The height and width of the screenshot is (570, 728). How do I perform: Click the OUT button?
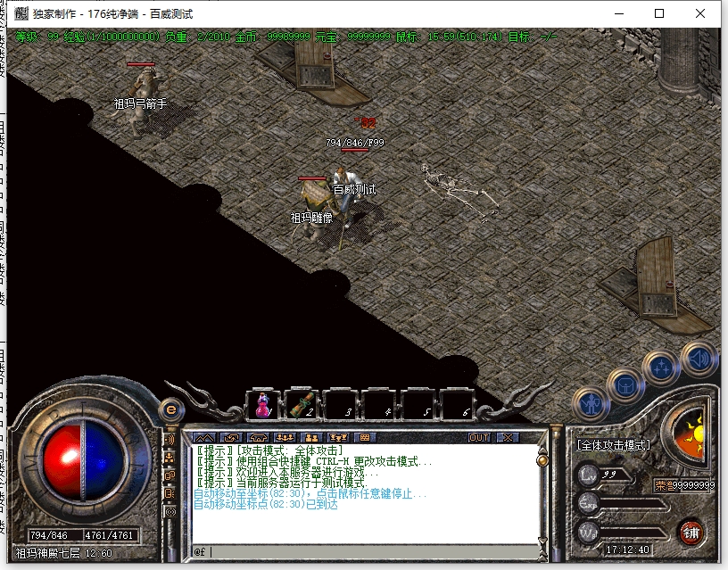point(479,437)
